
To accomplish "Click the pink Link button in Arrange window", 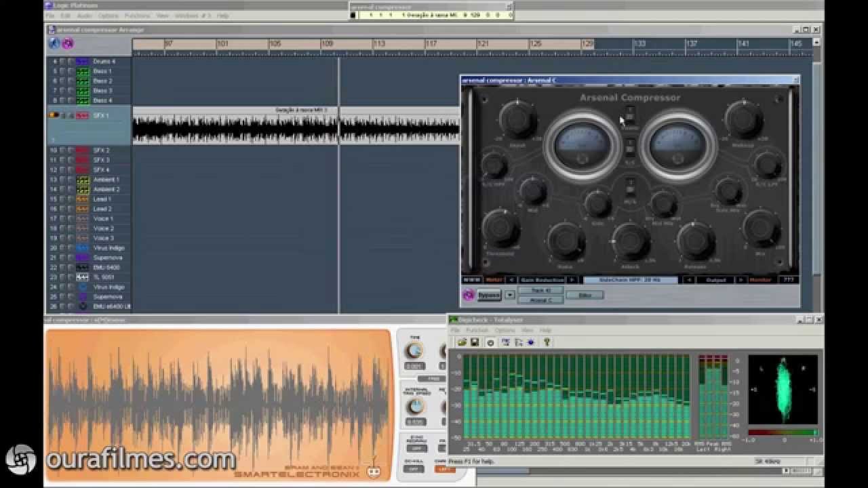I will [68, 43].
